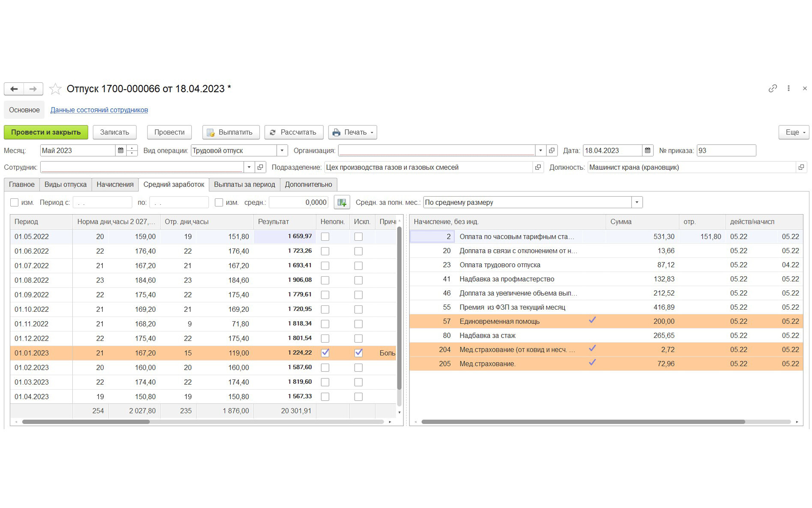
Task: Click the green table icon beside средн. field
Action: [x=342, y=203]
